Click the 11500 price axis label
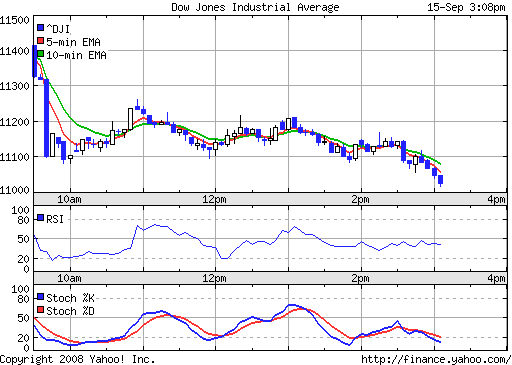Viewport: 512px width, 365px height. [15, 20]
